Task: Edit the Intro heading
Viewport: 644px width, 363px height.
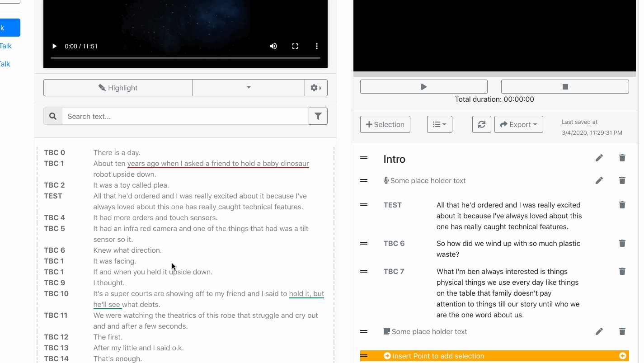Action: pos(599,158)
